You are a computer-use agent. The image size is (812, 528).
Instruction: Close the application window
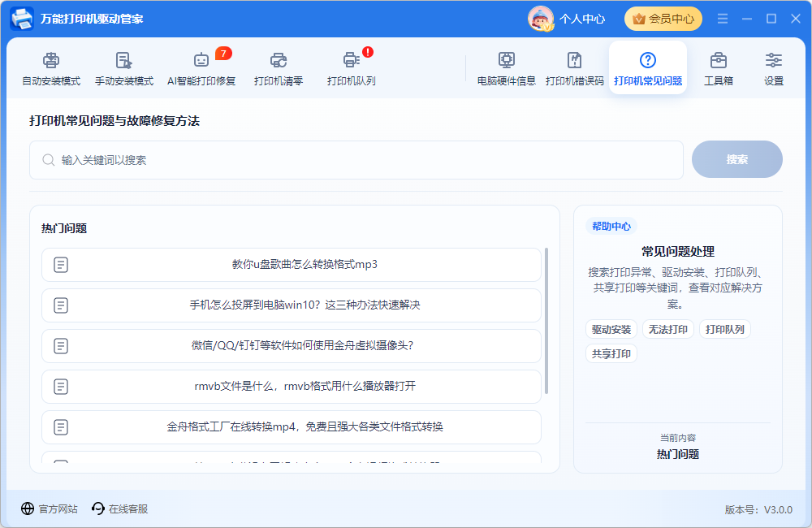796,19
